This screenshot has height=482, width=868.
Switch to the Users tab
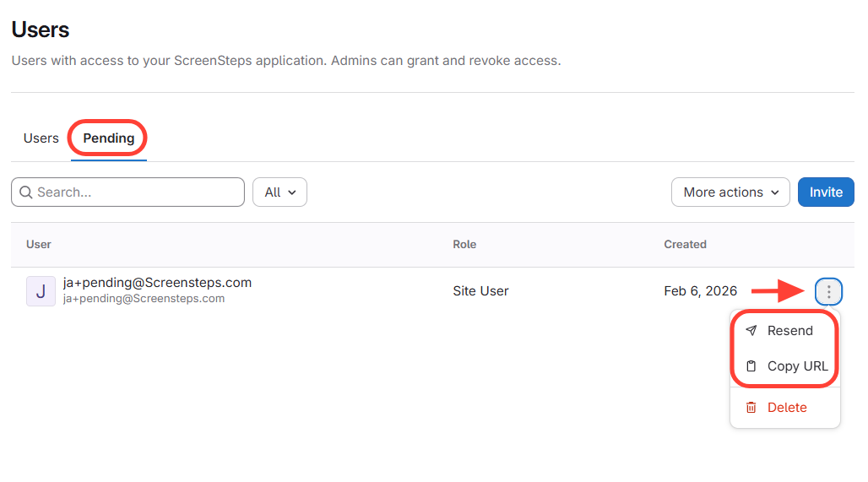(x=41, y=138)
